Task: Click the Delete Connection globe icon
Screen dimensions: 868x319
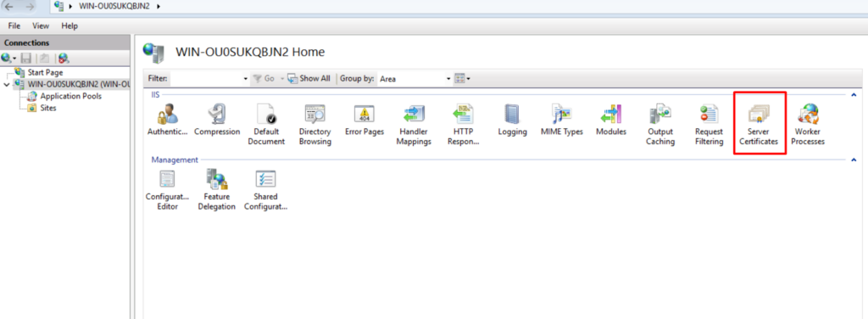Action: (x=63, y=58)
